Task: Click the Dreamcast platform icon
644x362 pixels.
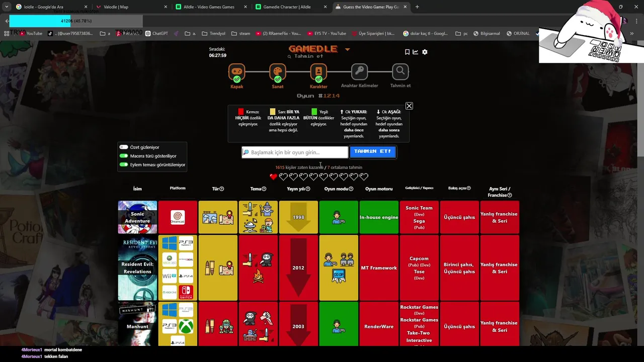Action: coord(178,217)
